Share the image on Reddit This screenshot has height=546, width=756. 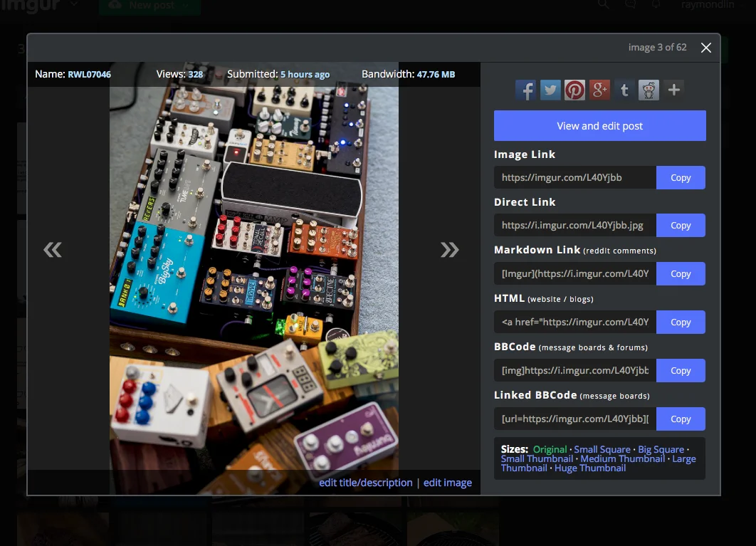(x=649, y=90)
